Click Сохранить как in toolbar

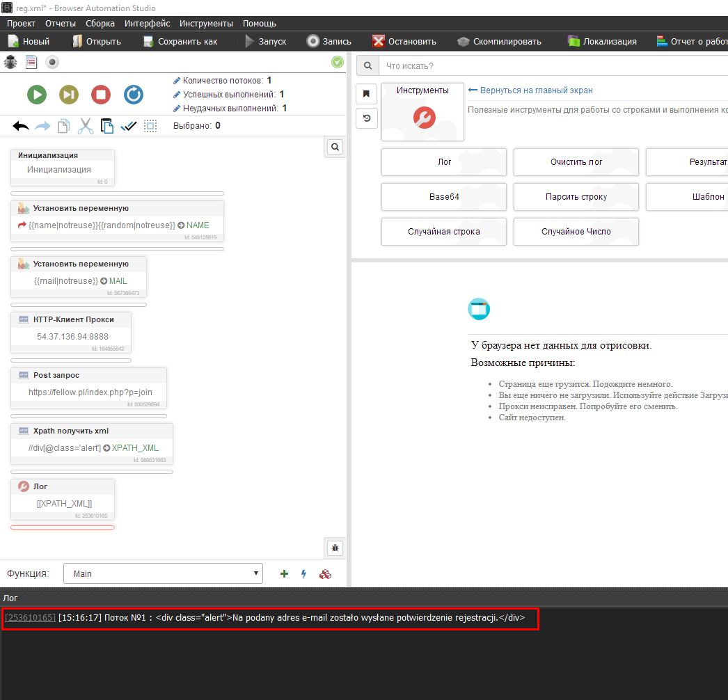click(180, 41)
